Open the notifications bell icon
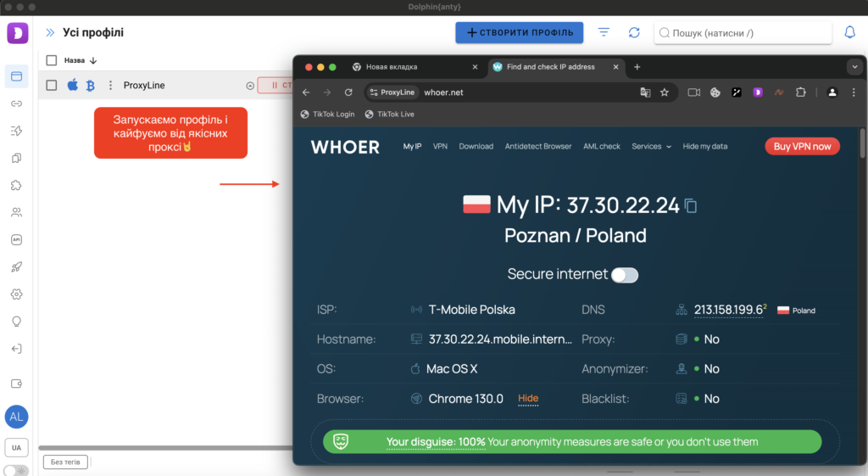 [x=850, y=32]
